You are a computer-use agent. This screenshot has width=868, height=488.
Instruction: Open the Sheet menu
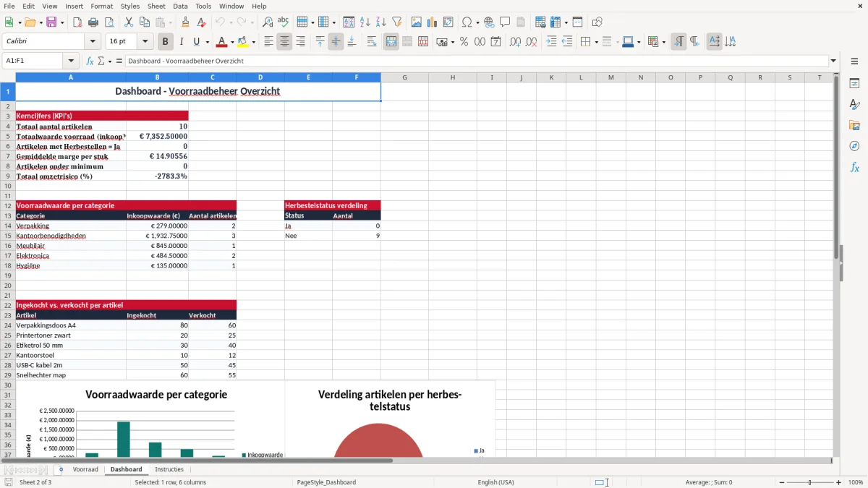(x=156, y=6)
